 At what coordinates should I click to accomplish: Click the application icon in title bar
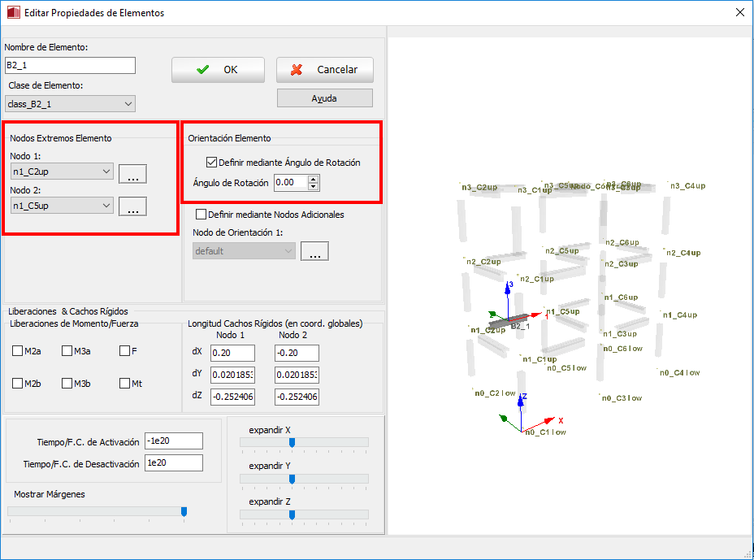tap(13, 13)
